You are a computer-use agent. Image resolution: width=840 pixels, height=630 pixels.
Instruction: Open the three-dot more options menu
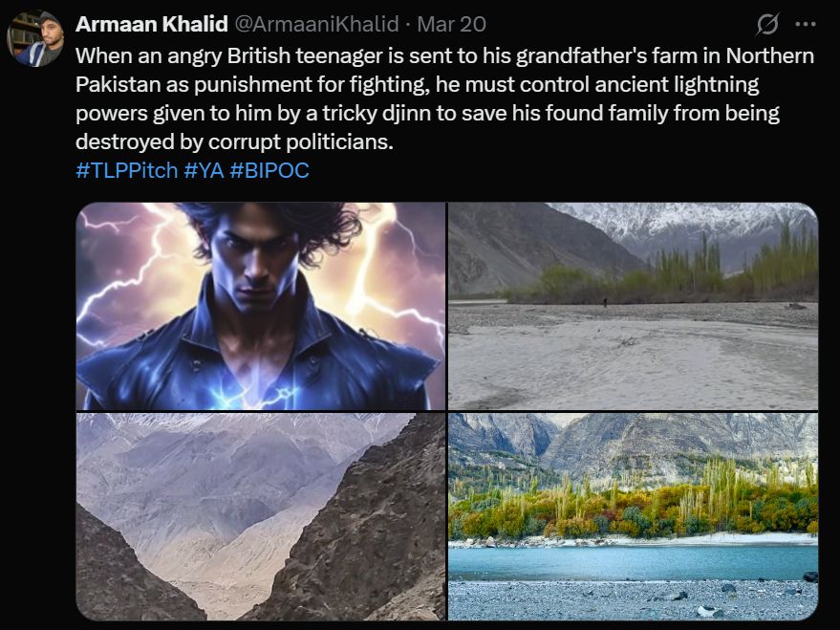pos(806,24)
